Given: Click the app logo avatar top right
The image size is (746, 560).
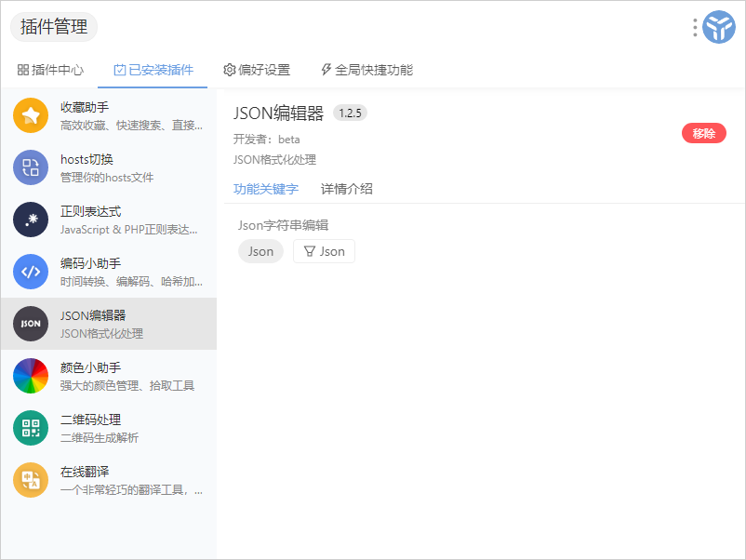Looking at the screenshot, I should (718, 28).
